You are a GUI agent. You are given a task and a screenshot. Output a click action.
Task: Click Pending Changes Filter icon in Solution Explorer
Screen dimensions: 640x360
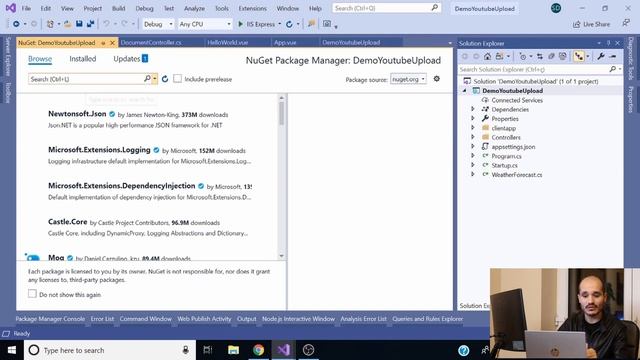coord(523,56)
